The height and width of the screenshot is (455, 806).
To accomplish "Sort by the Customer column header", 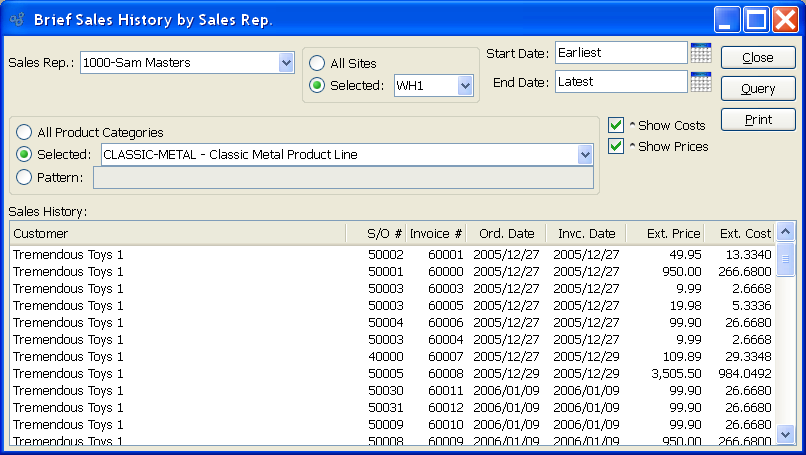I will point(180,234).
